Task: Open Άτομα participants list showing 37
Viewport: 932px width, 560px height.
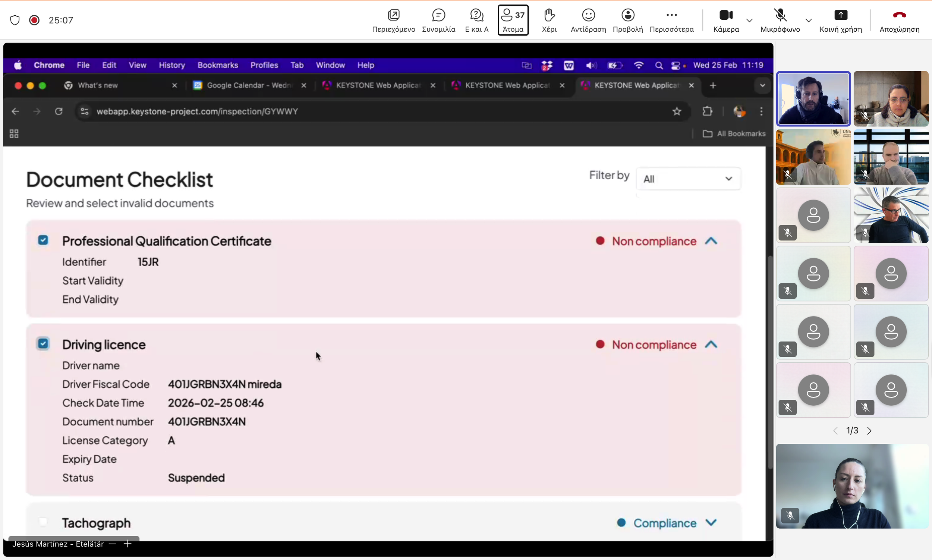Action: coord(513,21)
